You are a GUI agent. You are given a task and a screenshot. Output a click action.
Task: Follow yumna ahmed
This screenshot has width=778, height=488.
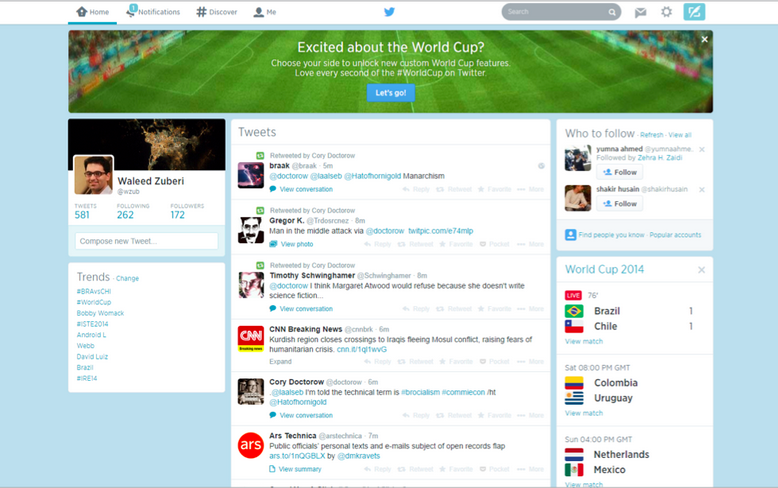[620, 172]
